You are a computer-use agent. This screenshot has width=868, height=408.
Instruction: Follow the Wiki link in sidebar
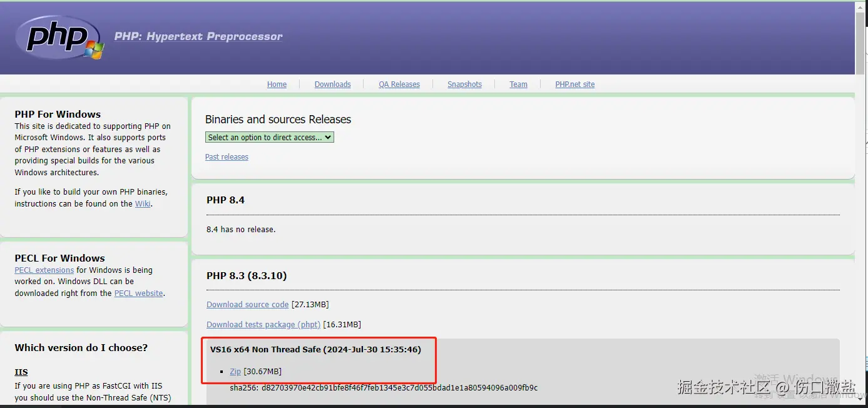pyautogui.click(x=143, y=204)
